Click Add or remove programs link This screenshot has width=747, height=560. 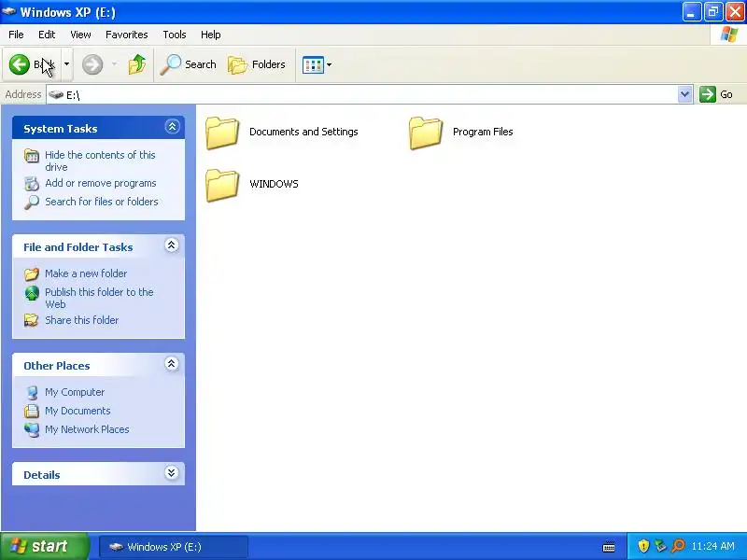pos(101,183)
